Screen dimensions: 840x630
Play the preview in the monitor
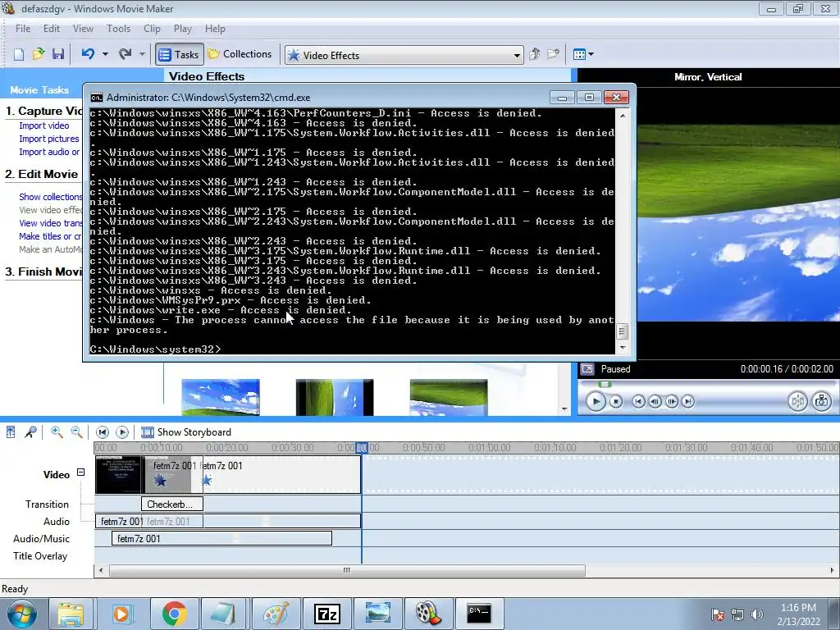(596, 401)
